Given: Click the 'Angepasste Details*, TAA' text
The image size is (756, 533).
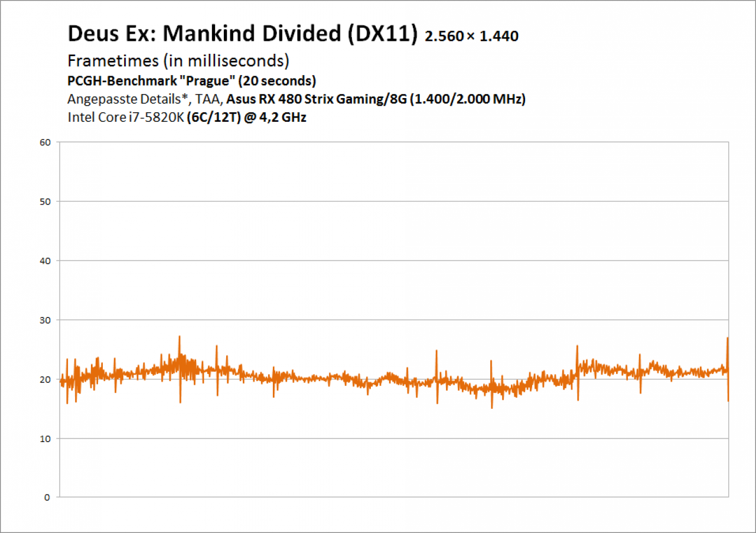Looking at the screenshot, I should coord(145,99).
